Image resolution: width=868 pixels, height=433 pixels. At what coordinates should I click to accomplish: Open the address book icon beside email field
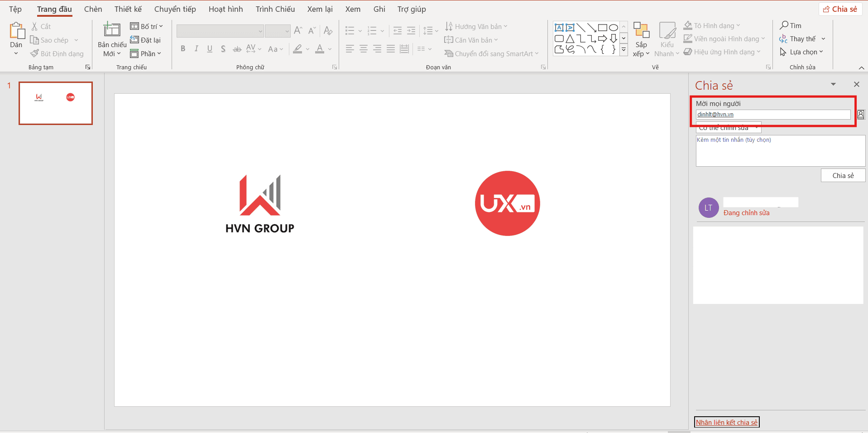tap(860, 115)
